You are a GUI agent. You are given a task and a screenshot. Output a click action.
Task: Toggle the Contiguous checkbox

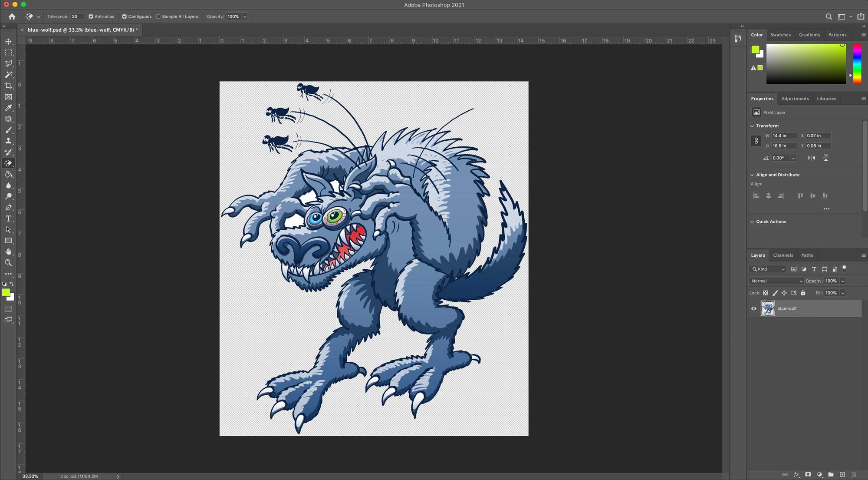(x=124, y=17)
